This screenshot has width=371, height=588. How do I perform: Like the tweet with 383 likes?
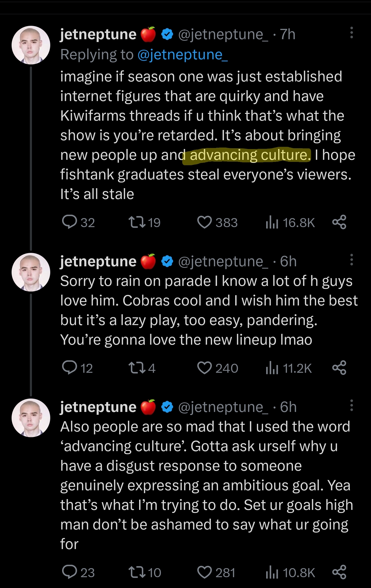click(x=205, y=222)
